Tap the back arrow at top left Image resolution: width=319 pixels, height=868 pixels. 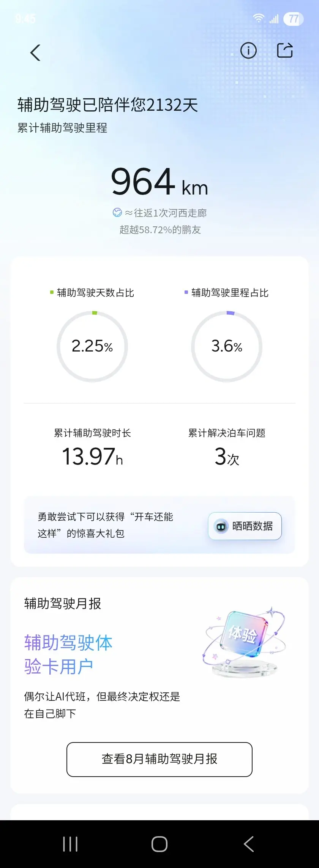click(35, 53)
